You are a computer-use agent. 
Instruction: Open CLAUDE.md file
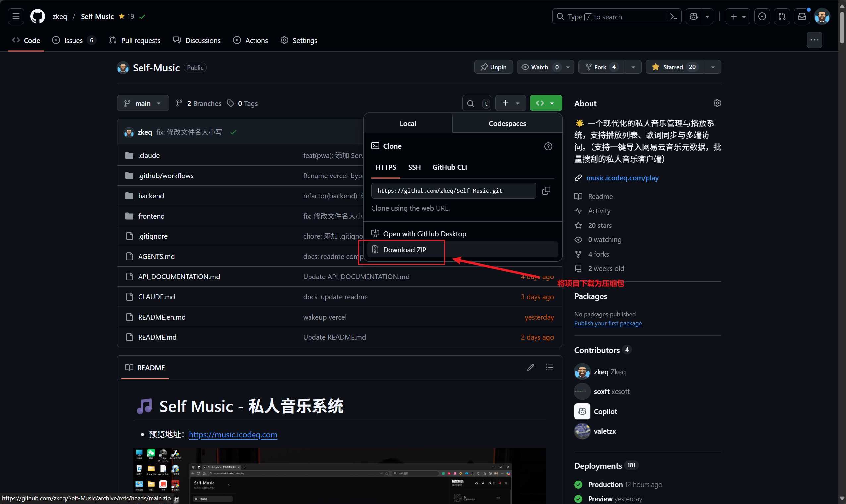tap(156, 296)
